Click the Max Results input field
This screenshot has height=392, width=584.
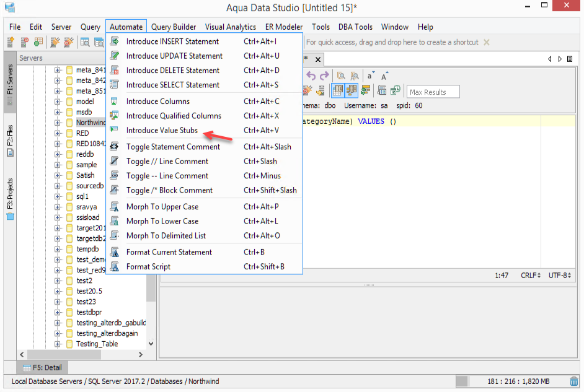click(433, 92)
